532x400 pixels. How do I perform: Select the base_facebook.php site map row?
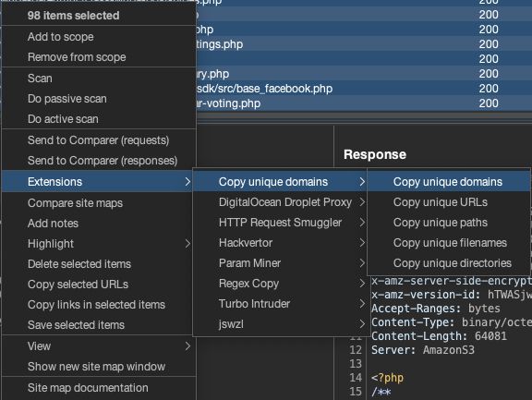364,89
